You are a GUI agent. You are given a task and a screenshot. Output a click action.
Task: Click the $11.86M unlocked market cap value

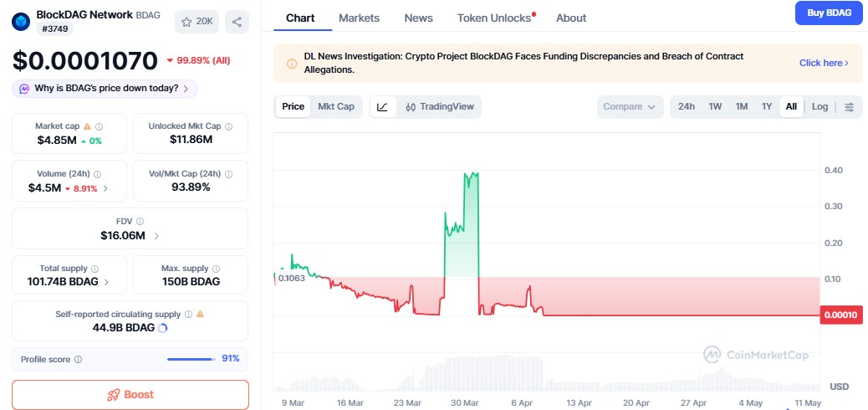[191, 139]
